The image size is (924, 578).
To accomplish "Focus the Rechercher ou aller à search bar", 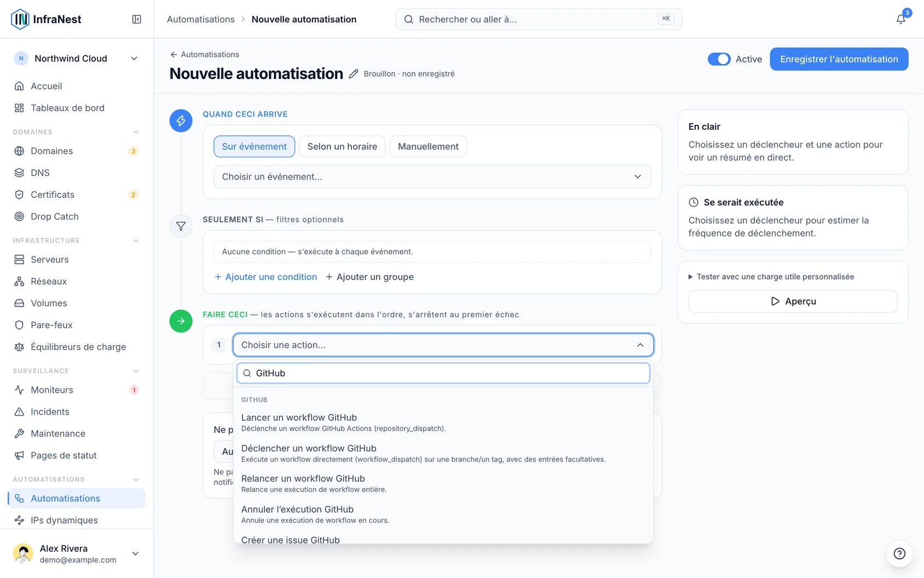I will click(x=539, y=19).
